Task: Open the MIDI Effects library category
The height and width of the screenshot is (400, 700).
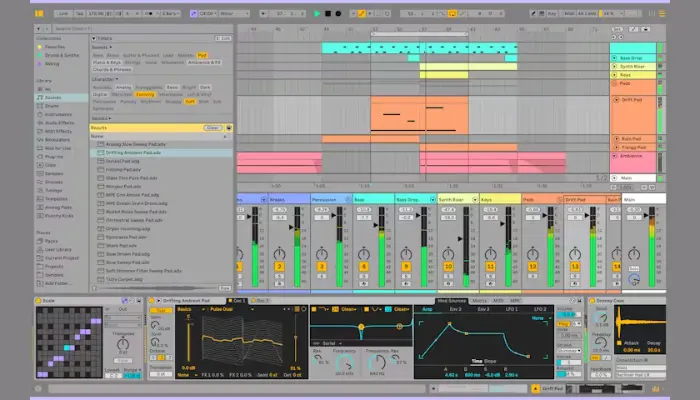Action: tap(62, 131)
